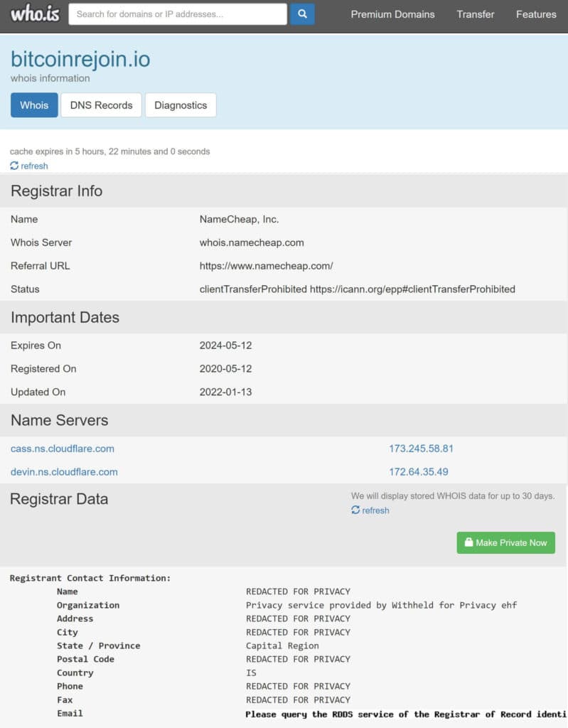Select 'Registrant Contact Information:' heading

click(90, 578)
